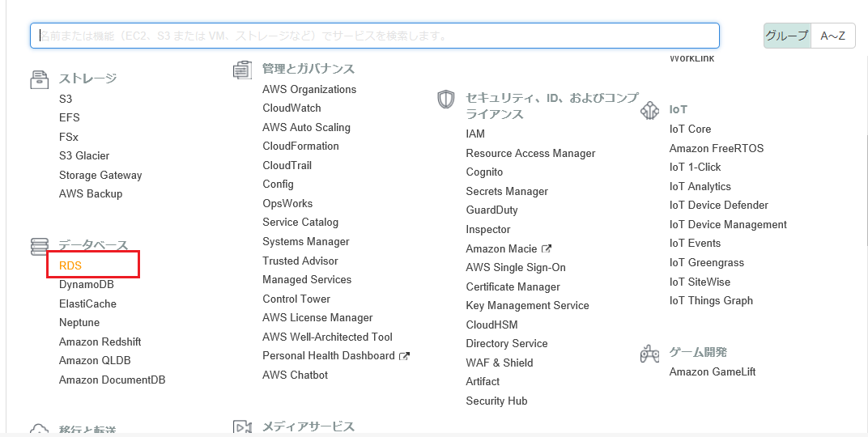Open Amazon DocumentDB
This screenshot has width=868, height=437.
pos(113,380)
